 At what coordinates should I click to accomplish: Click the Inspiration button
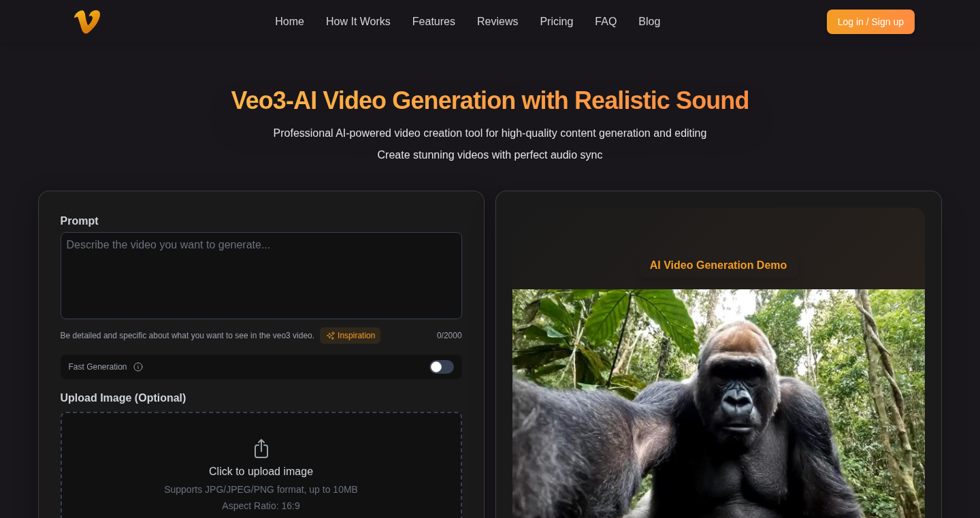click(350, 336)
